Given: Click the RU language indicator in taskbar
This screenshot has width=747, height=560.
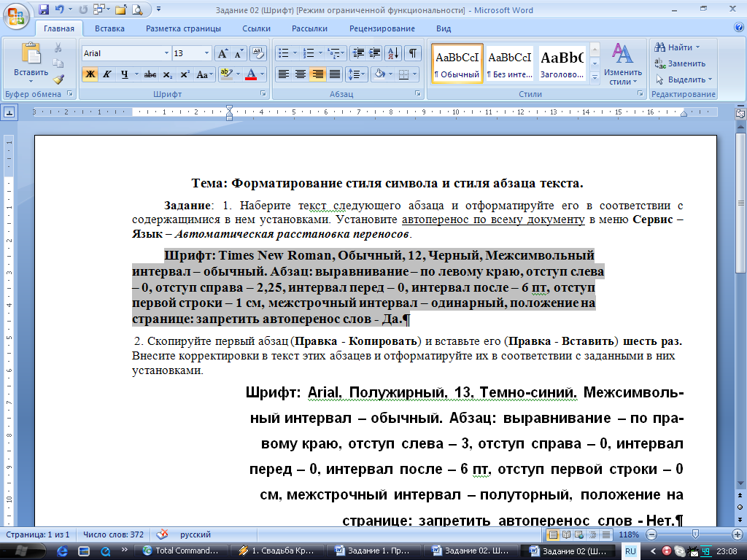Looking at the screenshot, I should (631, 551).
